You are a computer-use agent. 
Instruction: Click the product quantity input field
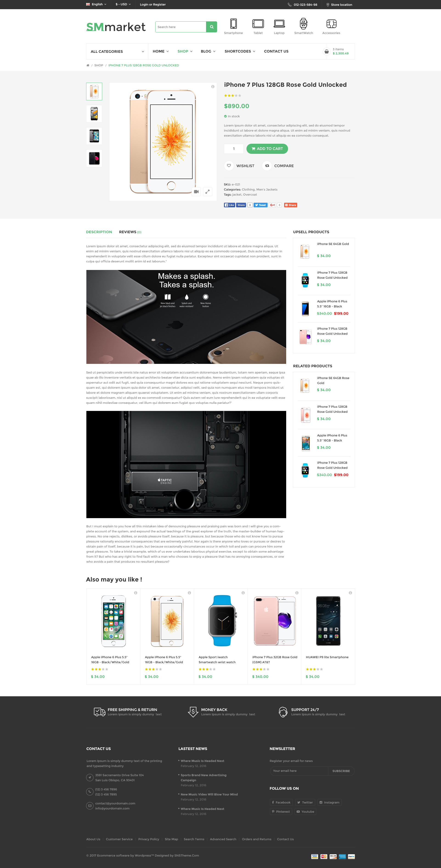234,149
